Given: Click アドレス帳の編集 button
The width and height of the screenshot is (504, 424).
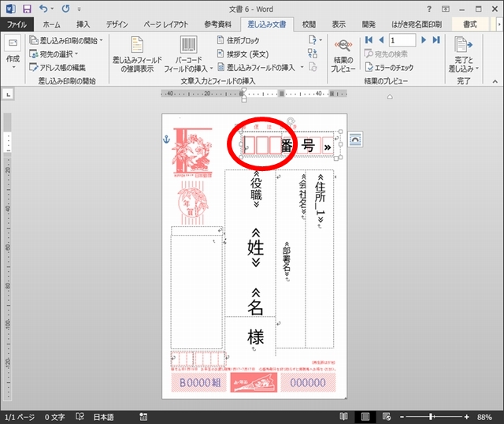Looking at the screenshot, I should 57,68.
